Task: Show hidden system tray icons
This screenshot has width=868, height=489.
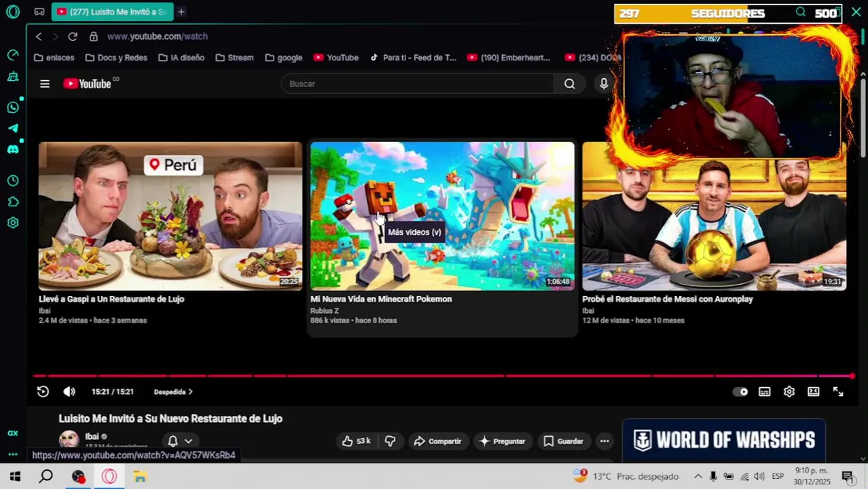Action: [x=698, y=477]
